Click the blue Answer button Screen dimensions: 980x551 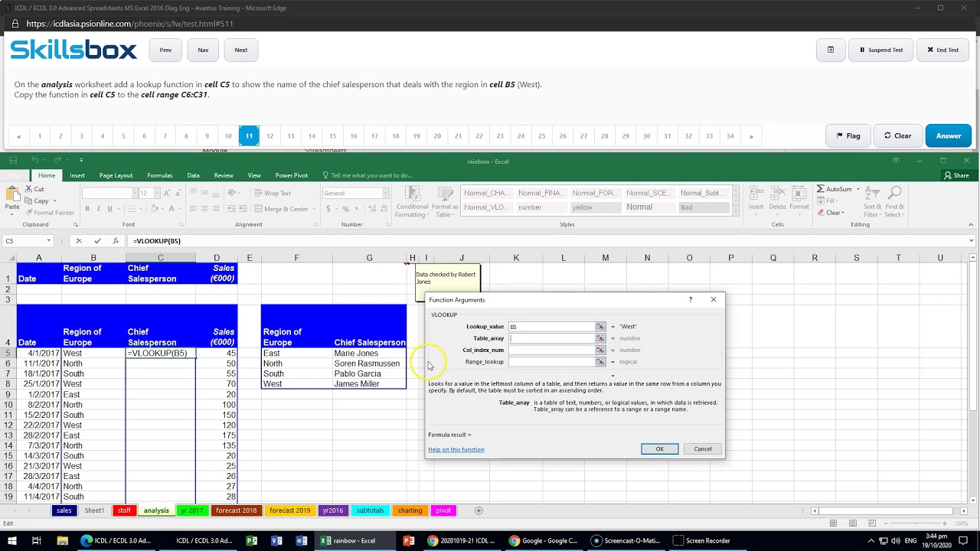click(x=948, y=135)
